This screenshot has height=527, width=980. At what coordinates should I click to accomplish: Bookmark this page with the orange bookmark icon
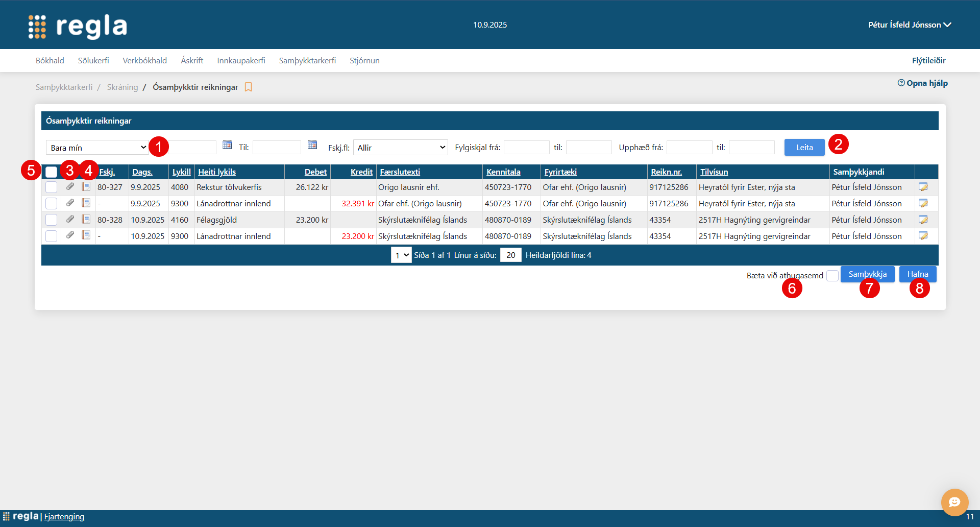point(249,87)
